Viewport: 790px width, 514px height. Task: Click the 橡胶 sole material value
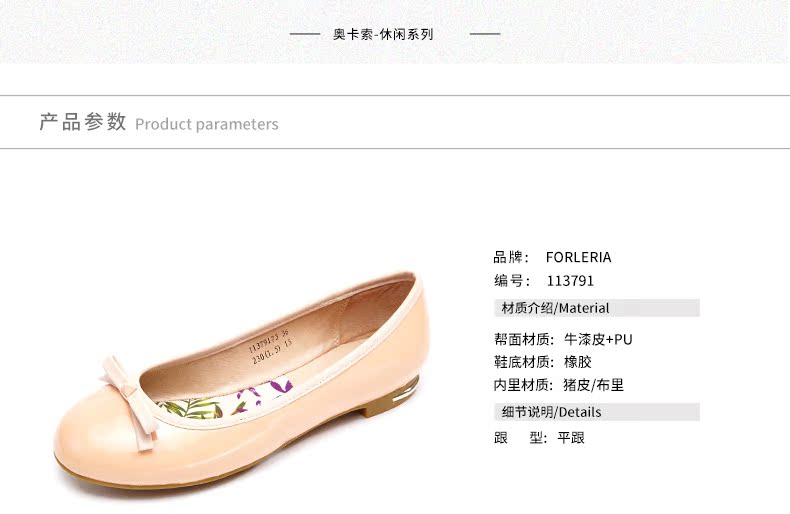[x=577, y=362]
